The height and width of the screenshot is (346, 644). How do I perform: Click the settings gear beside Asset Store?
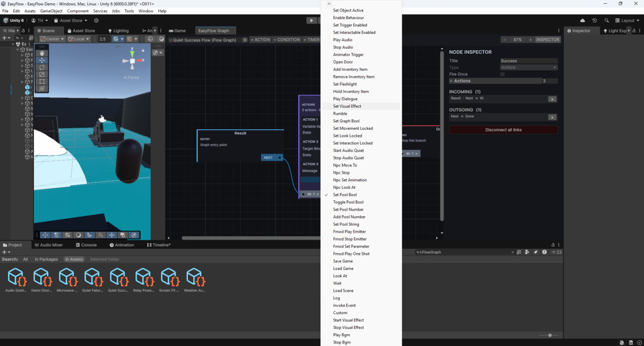[97, 20]
